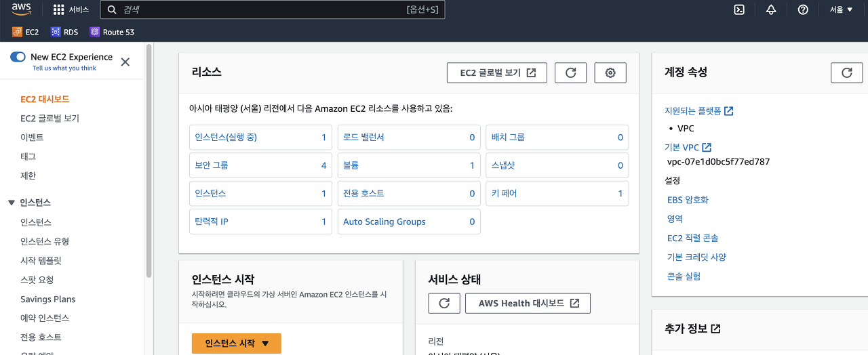
Task: Open the 기본 크레딧 사양 link
Action: pos(696,257)
